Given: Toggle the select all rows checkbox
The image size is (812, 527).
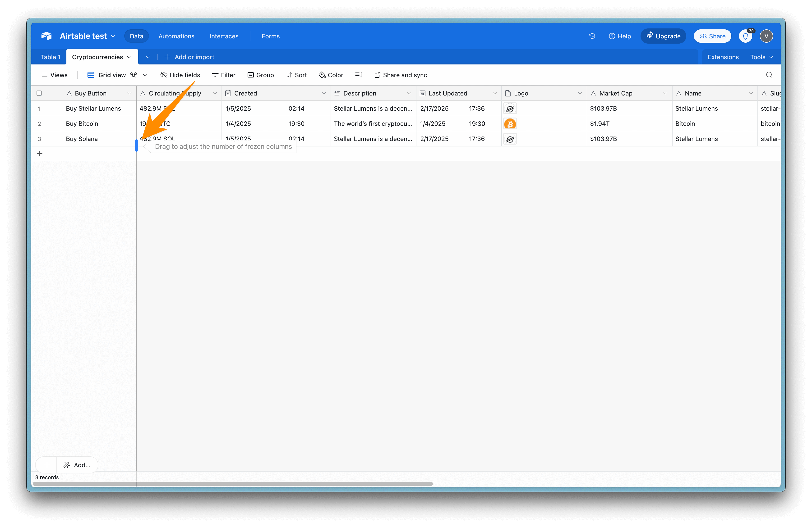Looking at the screenshot, I should (39, 93).
